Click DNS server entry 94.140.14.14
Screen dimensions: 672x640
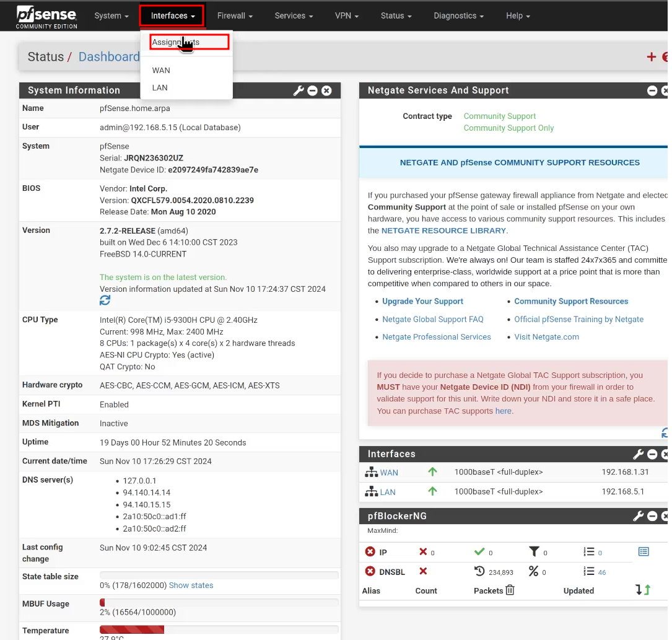(x=147, y=493)
